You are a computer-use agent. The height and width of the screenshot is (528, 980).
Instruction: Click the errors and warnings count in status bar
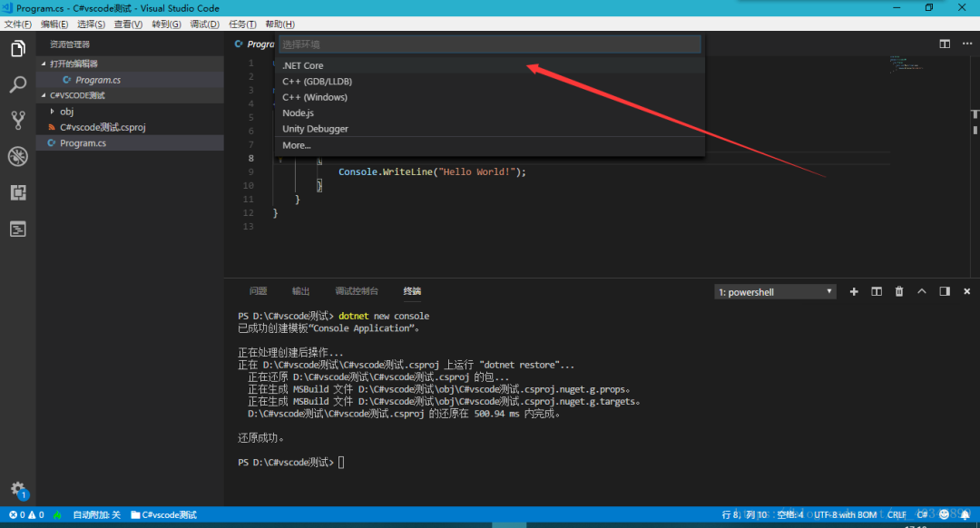(x=25, y=514)
